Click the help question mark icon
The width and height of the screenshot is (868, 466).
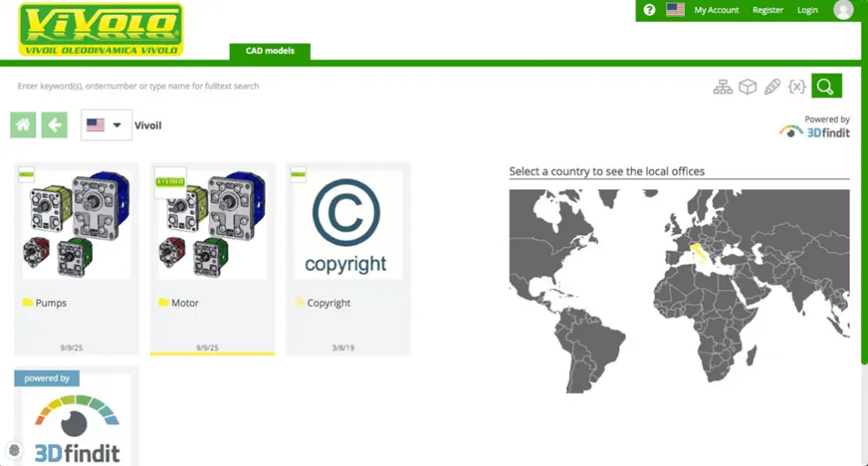click(649, 10)
